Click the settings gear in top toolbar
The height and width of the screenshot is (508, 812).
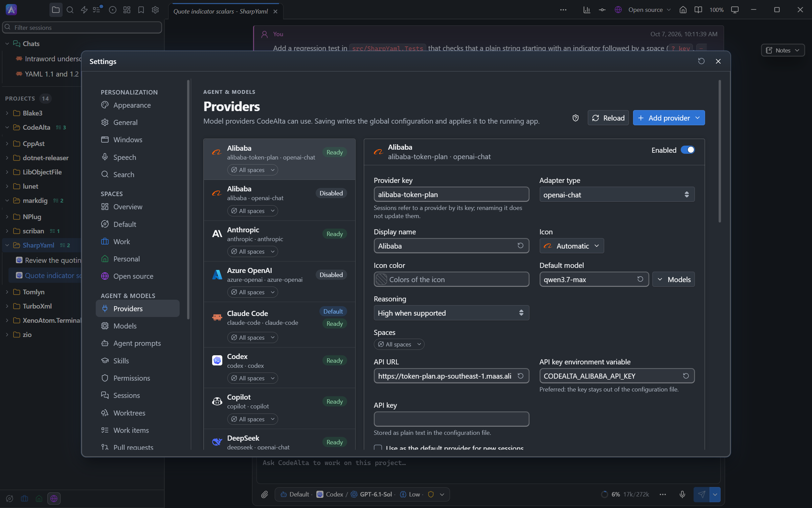pyautogui.click(x=155, y=10)
